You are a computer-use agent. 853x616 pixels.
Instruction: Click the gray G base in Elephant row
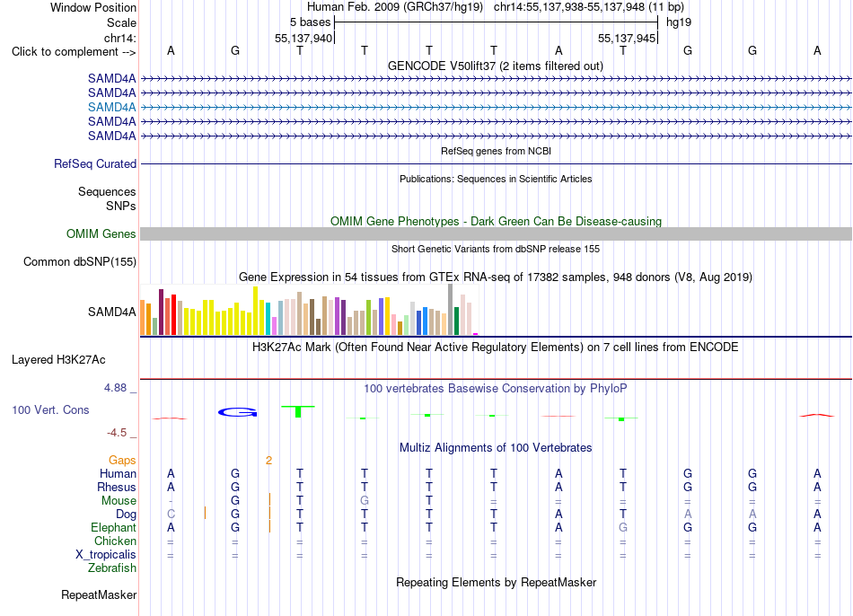[x=623, y=527]
